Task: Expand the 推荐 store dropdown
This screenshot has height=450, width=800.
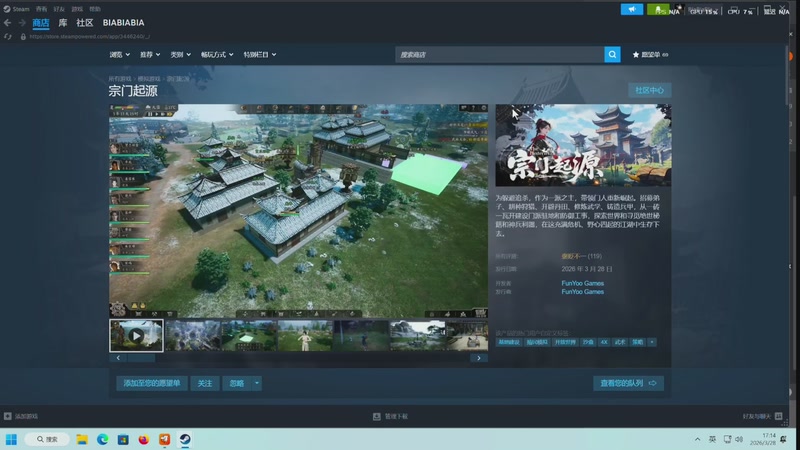Action: 150,55
